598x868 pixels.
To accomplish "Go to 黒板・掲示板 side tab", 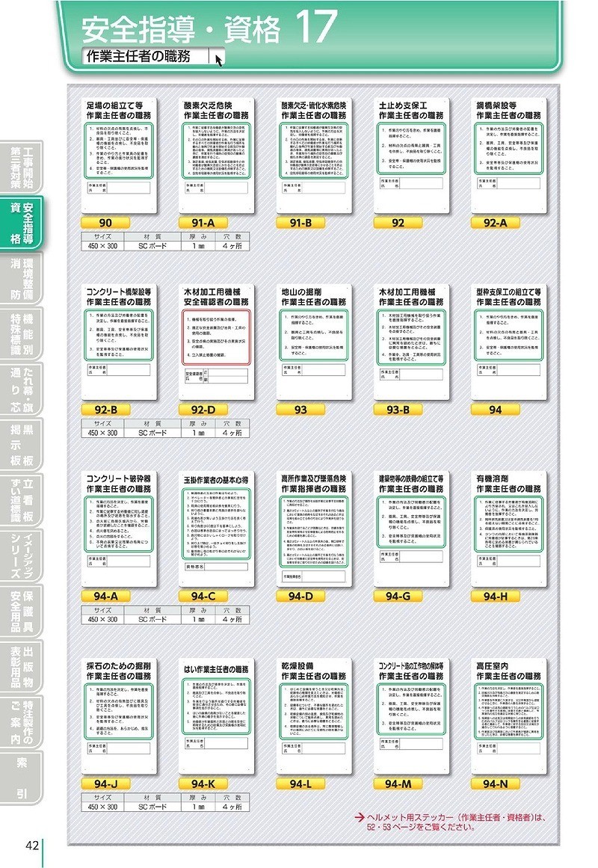I will (21, 445).
